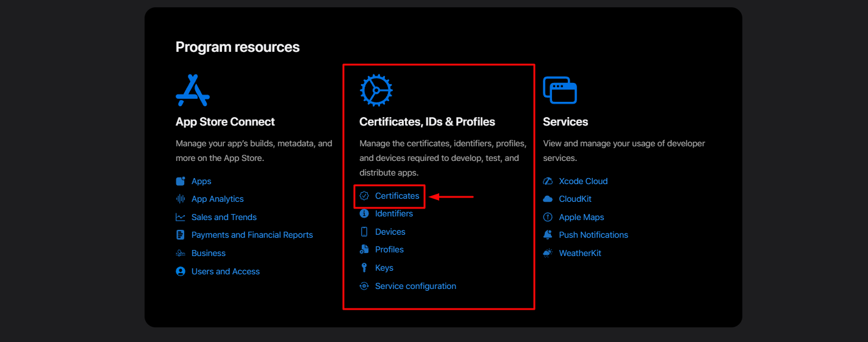Click the Users and Access person icon
Screen dimensions: 868x342
181,271
